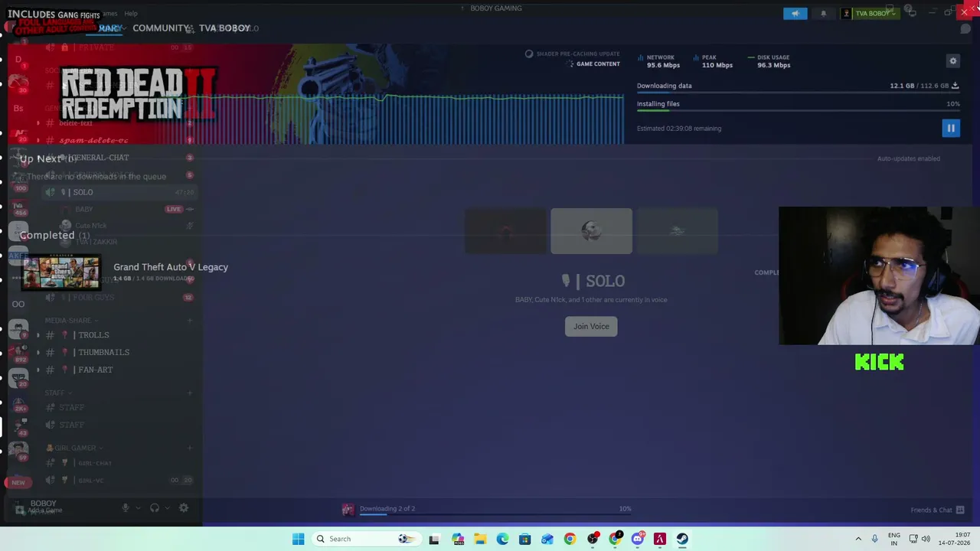Open the Red Dead Redemption II banner
The image size is (980, 551).
(315, 94)
